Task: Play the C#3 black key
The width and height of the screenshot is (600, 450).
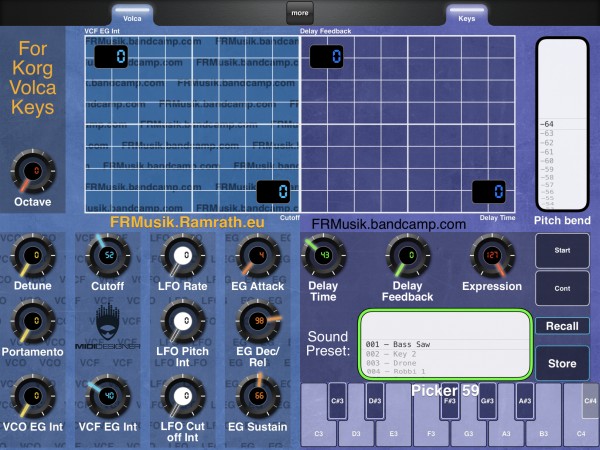Action: point(337,401)
